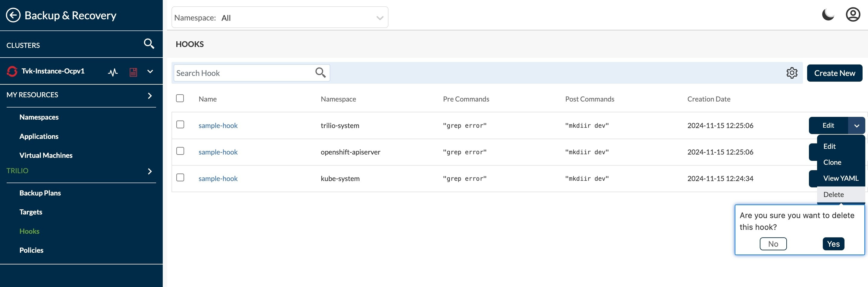Open the user profile icon
This screenshot has height=287, width=868.
click(x=853, y=14)
